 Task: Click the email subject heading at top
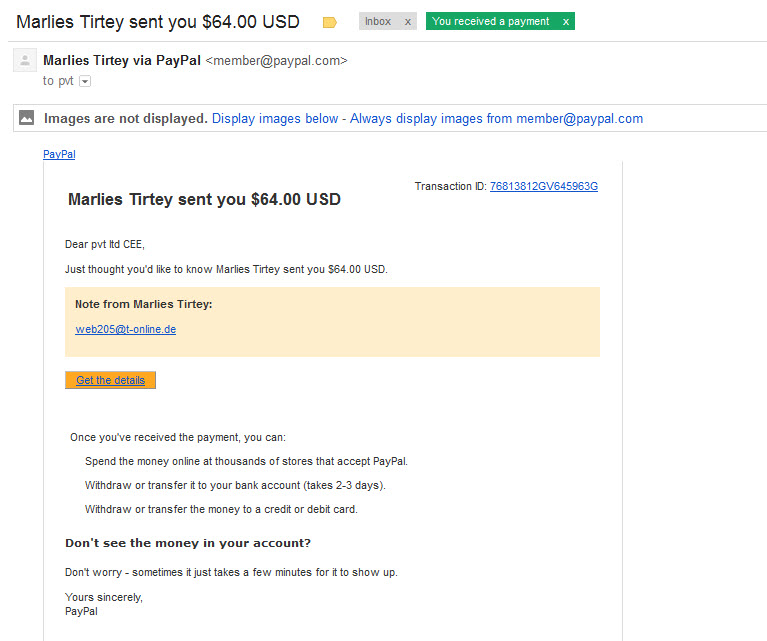click(158, 22)
